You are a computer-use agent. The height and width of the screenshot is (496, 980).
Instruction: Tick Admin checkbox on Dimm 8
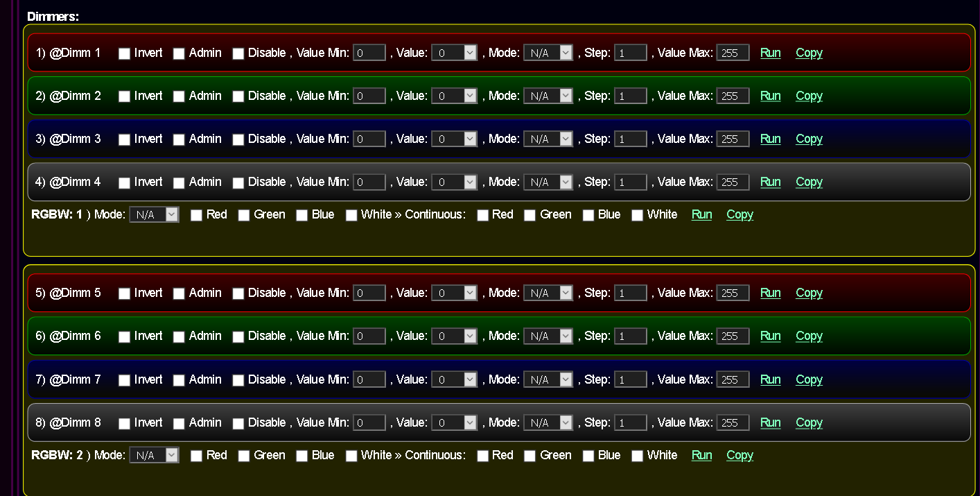point(179,423)
